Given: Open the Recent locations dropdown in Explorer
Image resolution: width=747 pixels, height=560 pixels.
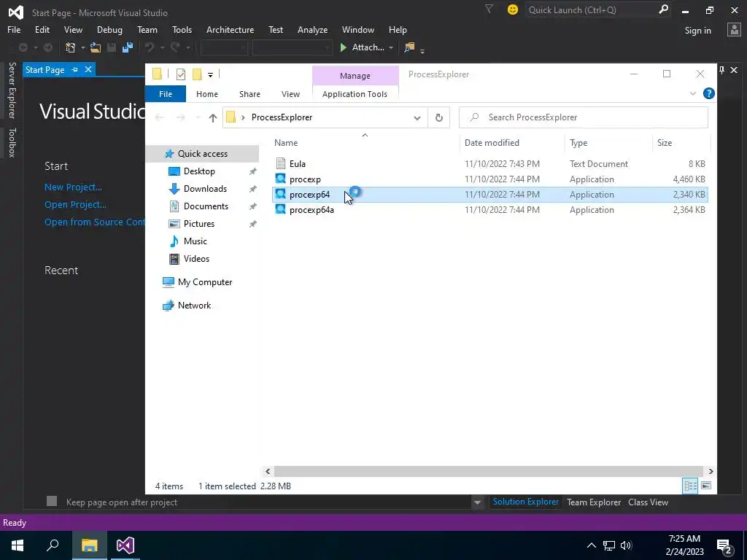Looking at the screenshot, I should [198, 117].
